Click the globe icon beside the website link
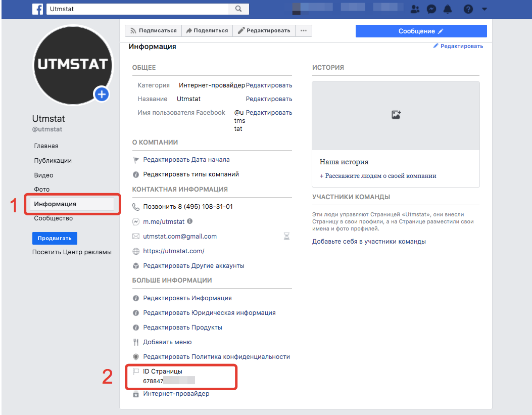This screenshot has height=415, width=532. [135, 251]
